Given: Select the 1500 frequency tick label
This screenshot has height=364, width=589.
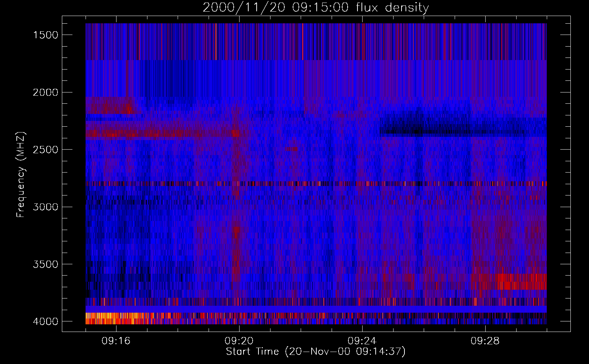Looking at the screenshot, I should pos(46,35).
